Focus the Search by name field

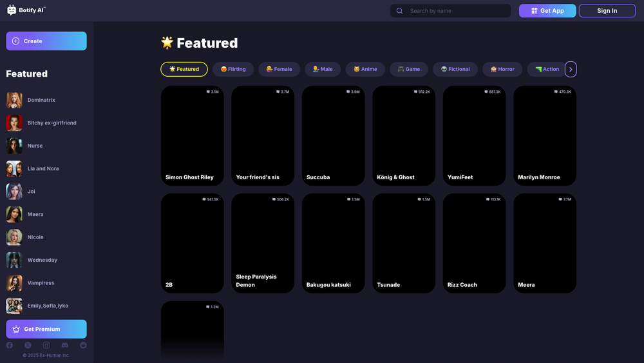pos(451,11)
